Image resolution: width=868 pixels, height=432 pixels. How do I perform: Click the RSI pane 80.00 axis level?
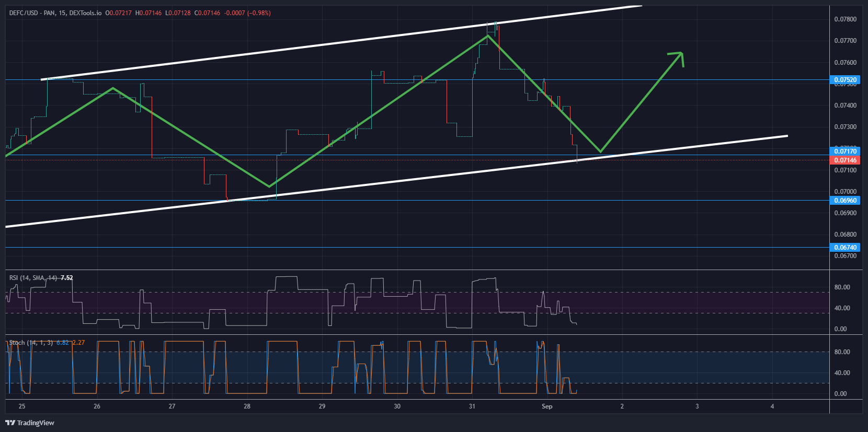click(842, 287)
